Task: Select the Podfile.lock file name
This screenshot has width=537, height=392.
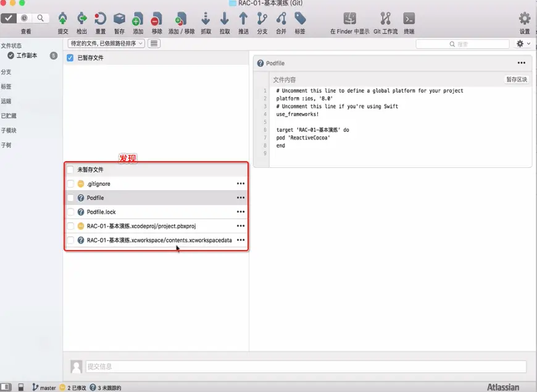Action: click(101, 212)
